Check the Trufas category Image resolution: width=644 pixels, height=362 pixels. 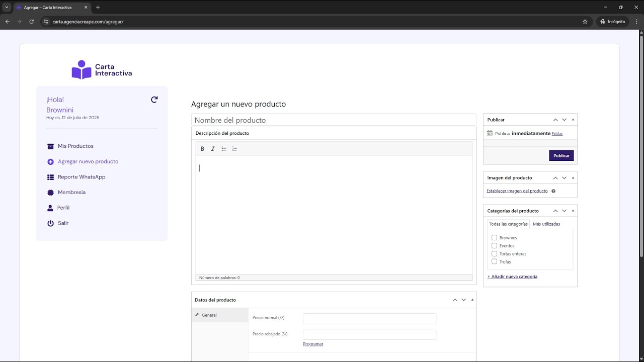tap(494, 261)
